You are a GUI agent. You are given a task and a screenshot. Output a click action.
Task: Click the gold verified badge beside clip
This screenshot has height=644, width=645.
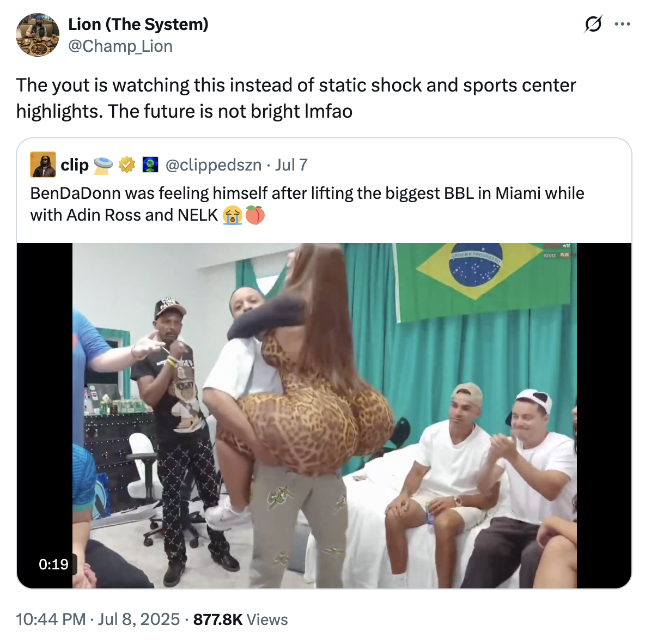tap(127, 165)
